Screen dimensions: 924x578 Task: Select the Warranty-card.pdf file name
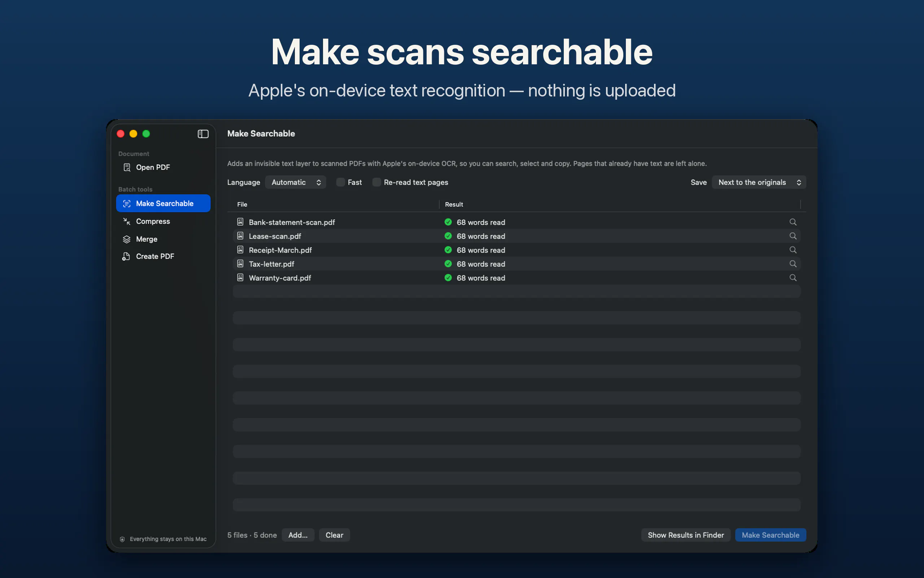coord(280,278)
